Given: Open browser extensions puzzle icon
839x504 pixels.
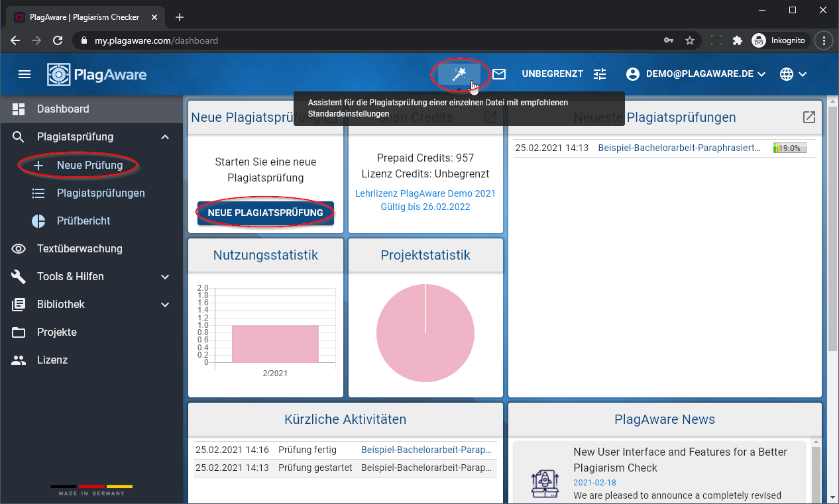Looking at the screenshot, I should (737, 40).
